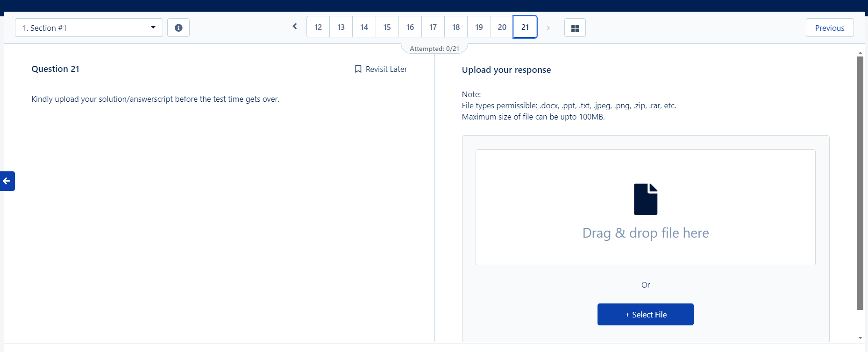This screenshot has height=352, width=868.
Task: Go to question 15
Action: pyautogui.click(x=387, y=27)
